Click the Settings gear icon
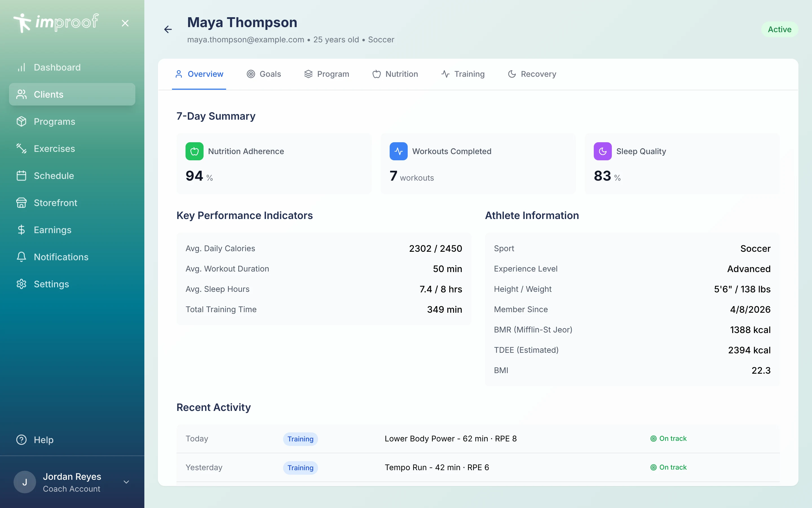The height and width of the screenshot is (508, 812). click(21, 284)
